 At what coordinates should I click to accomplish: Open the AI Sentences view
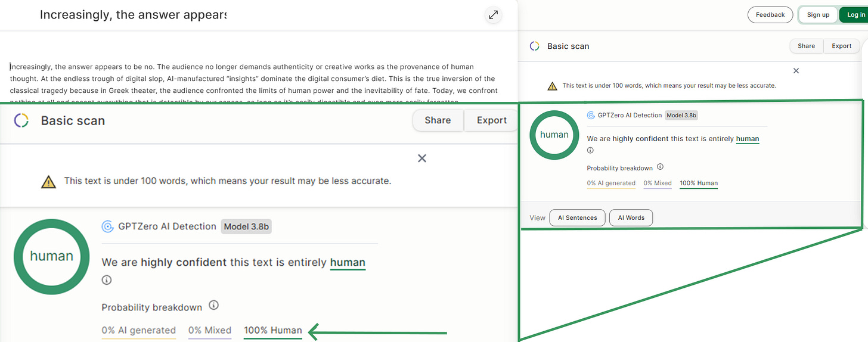coord(577,218)
